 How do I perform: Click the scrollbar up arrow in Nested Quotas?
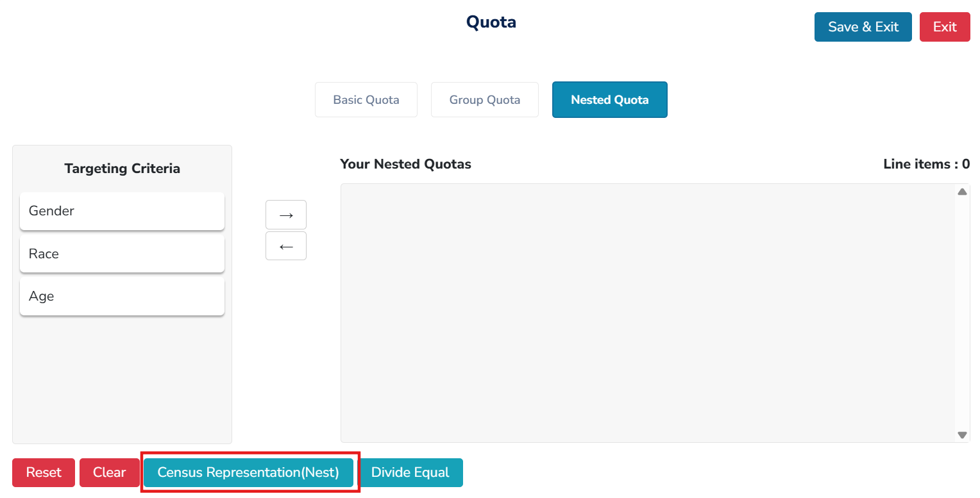point(962,192)
